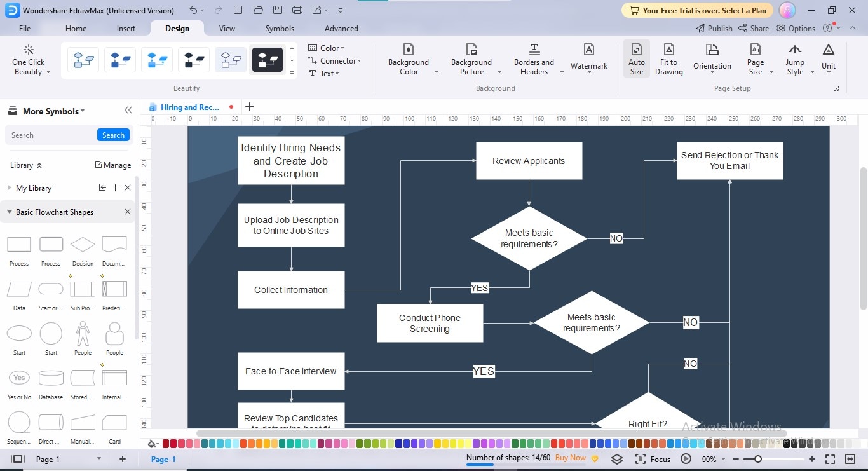Collapse the symbols panel with double chevron
Image resolution: width=868 pixels, height=471 pixels.
click(x=128, y=111)
